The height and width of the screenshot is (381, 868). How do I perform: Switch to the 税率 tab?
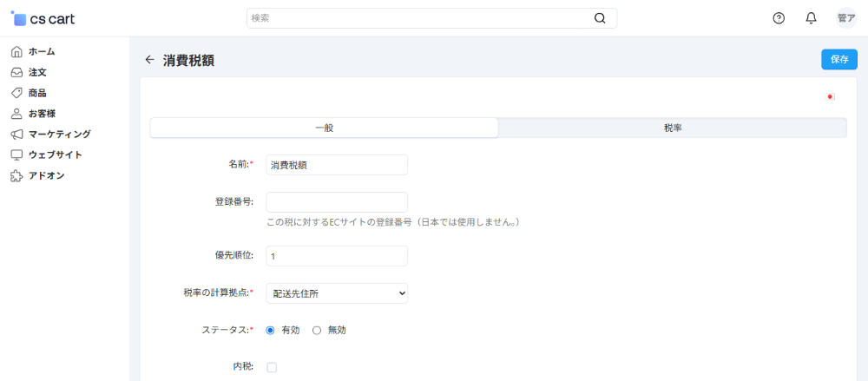672,128
